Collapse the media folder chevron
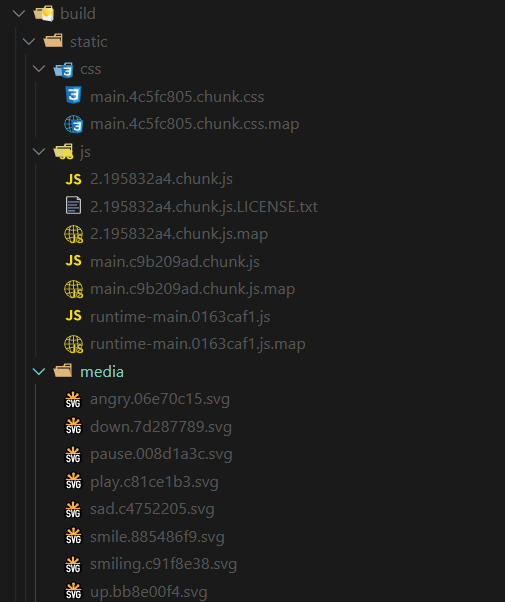 coord(39,371)
